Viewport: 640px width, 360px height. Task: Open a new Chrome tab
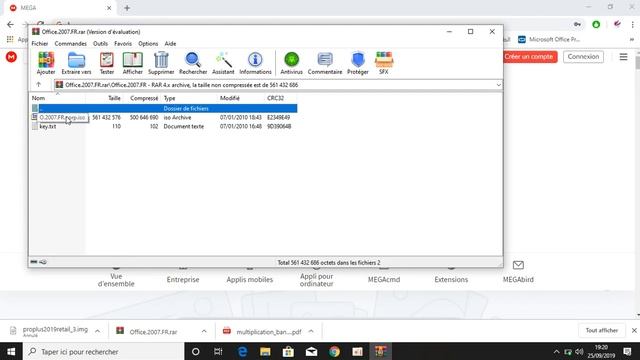(127, 8)
